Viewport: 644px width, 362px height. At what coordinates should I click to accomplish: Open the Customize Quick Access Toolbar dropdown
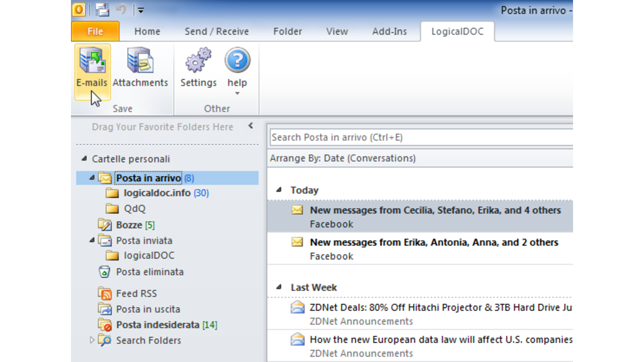point(140,10)
